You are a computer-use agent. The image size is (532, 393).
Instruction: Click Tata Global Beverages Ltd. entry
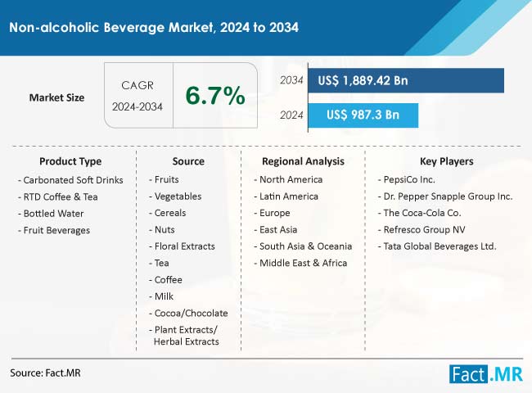click(437, 246)
